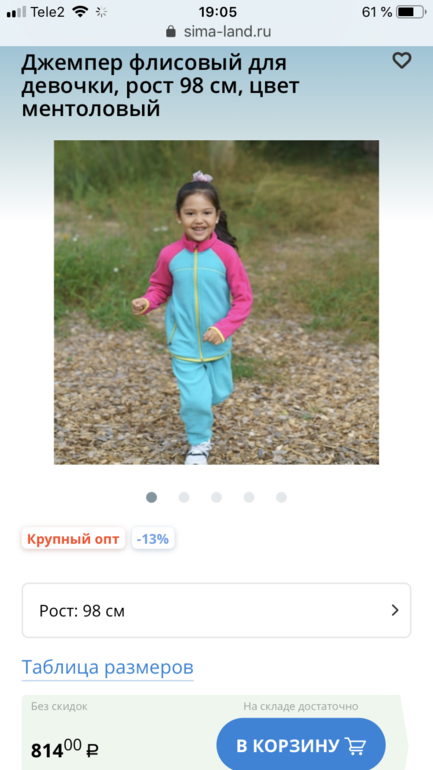Tap the battery indicator icon

pyautogui.click(x=412, y=12)
